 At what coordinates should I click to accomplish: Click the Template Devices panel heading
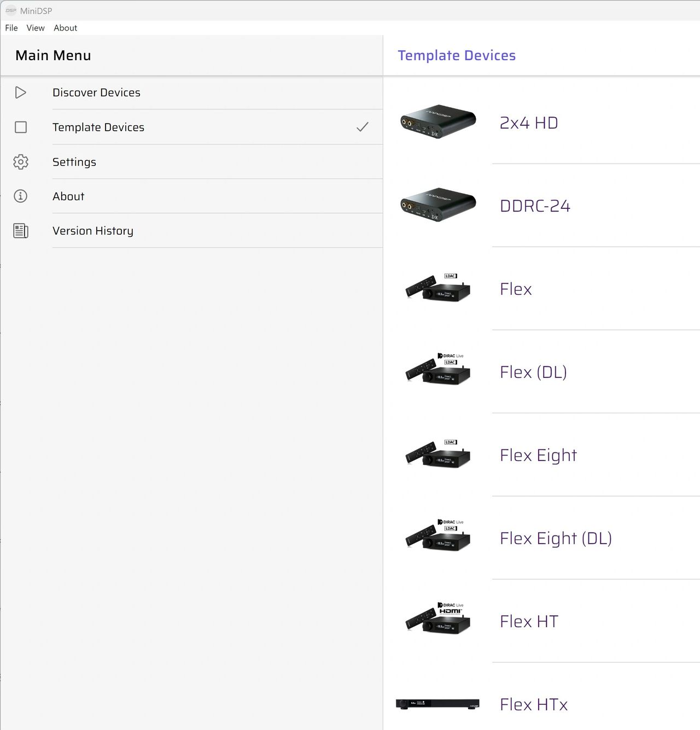[457, 55]
